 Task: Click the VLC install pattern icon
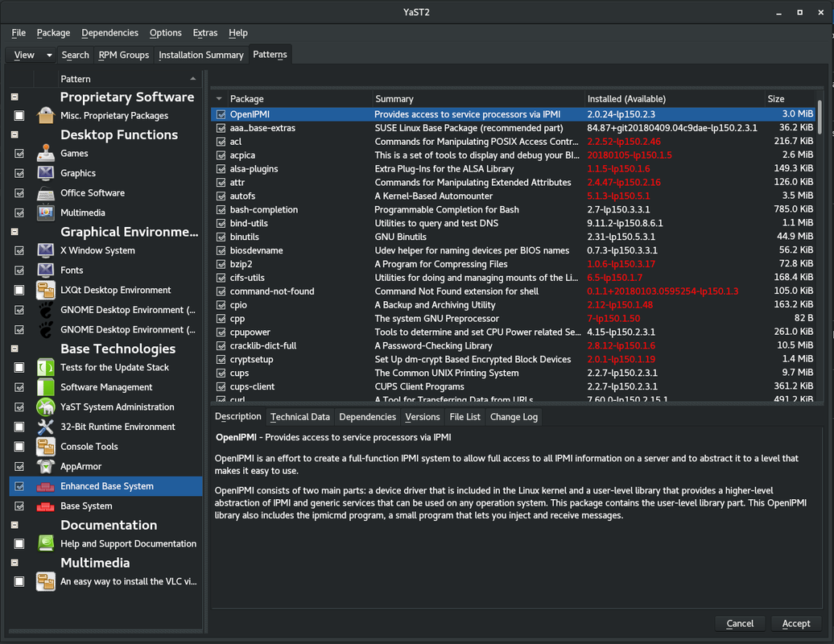[46, 581]
